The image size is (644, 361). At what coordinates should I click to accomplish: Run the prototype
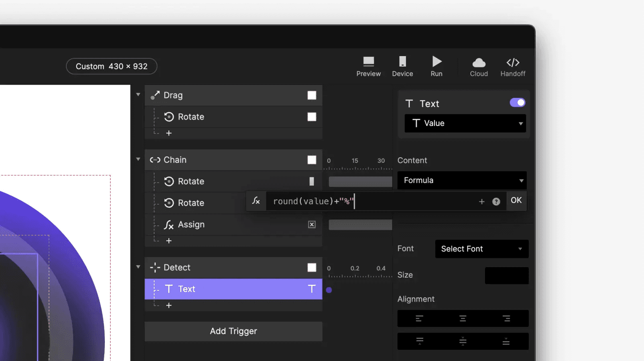[x=436, y=67]
